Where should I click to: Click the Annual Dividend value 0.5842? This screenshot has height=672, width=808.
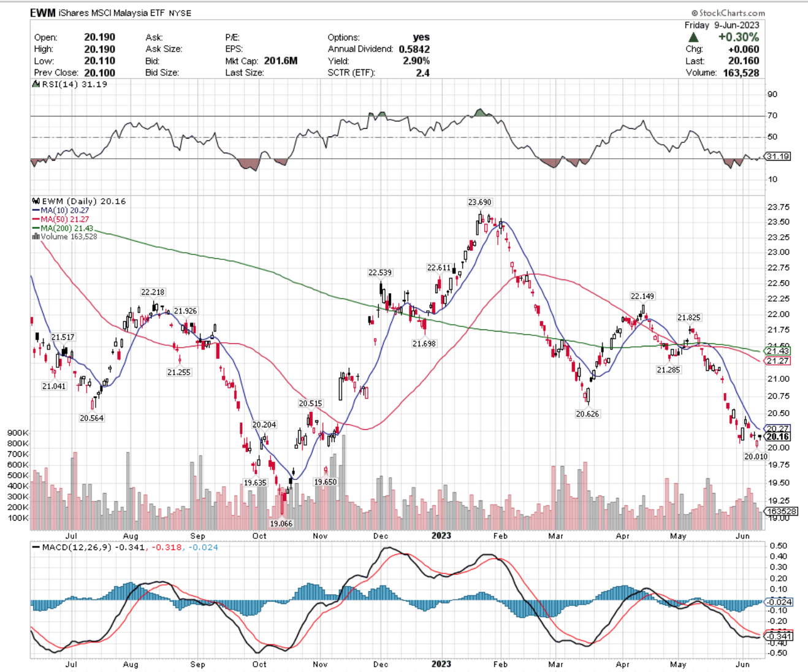[414, 49]
